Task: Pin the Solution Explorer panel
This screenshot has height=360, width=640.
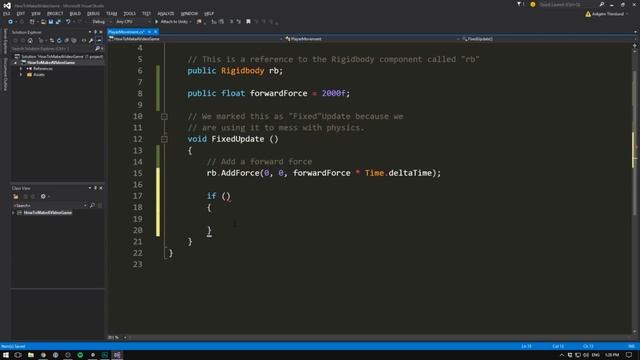Action: [x=96, y=32]
